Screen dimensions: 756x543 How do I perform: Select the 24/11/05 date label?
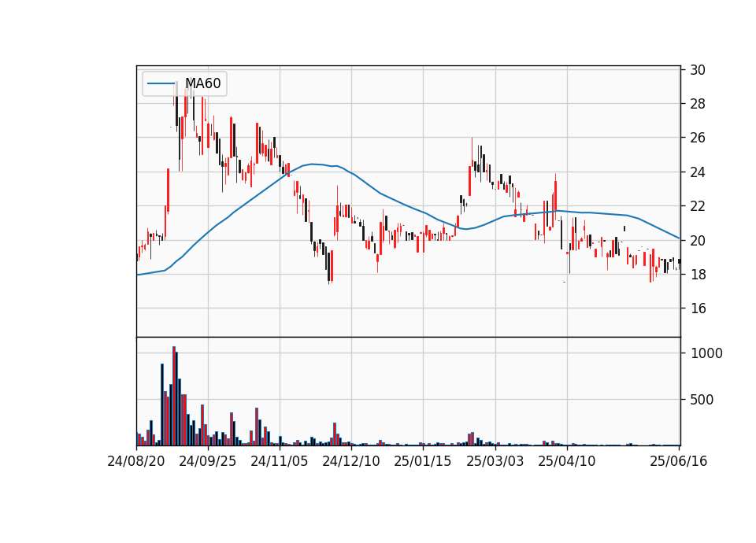(279, 461)
